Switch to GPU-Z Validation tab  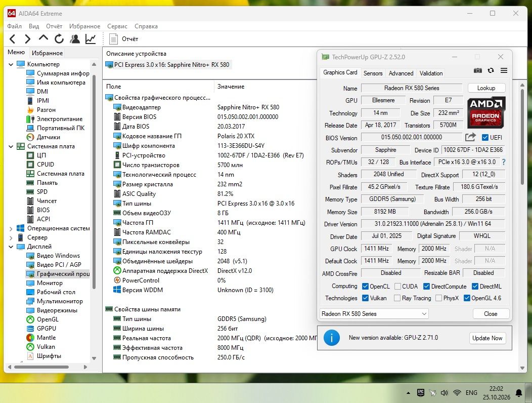(431, 73)
